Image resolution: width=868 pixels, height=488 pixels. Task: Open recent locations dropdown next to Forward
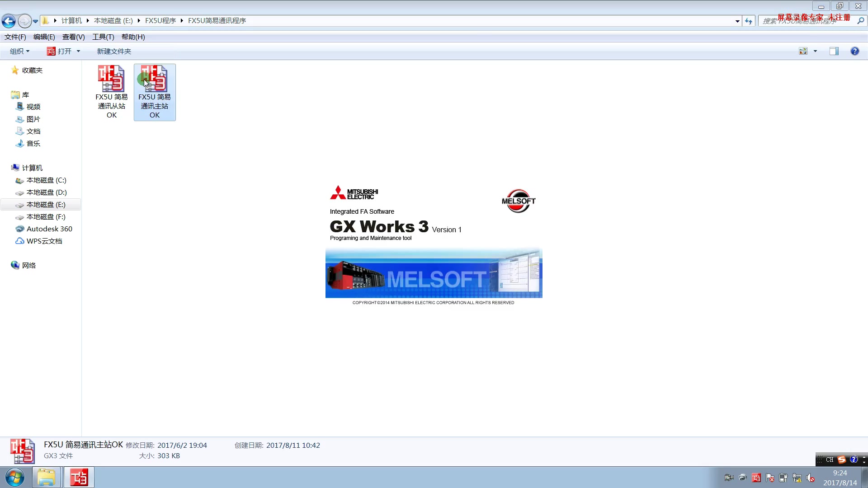coord(35,21)
